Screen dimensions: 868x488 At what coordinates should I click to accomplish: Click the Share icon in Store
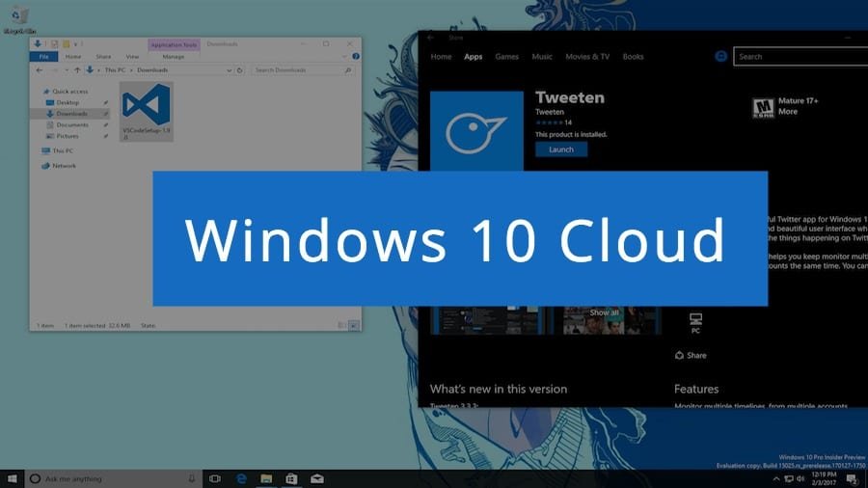(679, 355)
